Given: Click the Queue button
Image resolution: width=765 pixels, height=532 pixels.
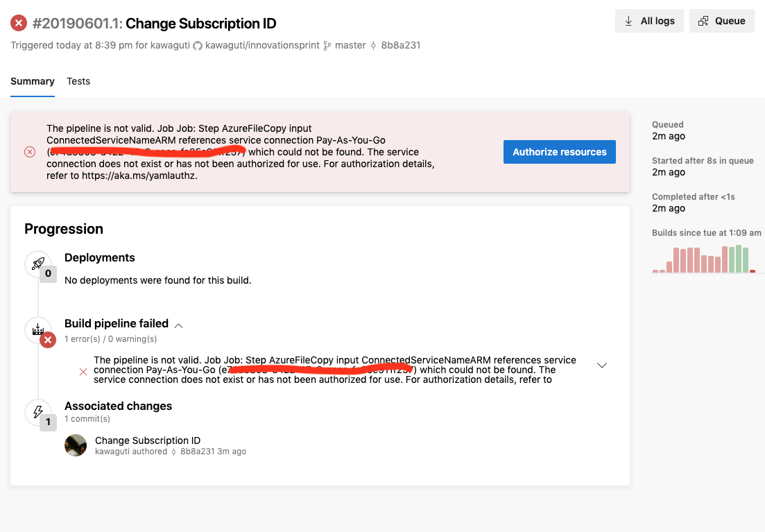Looking at the screenshot, I should 721,21.
